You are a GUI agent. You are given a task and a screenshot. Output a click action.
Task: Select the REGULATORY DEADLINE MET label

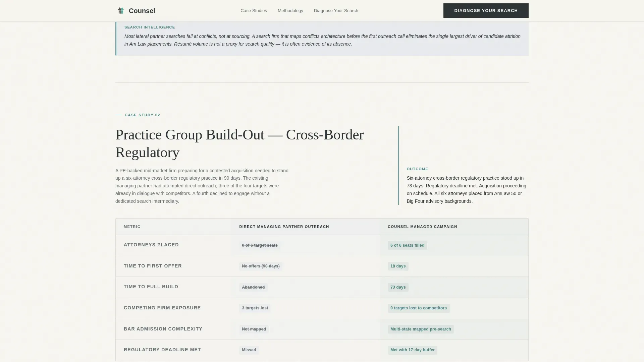point(162,350)
